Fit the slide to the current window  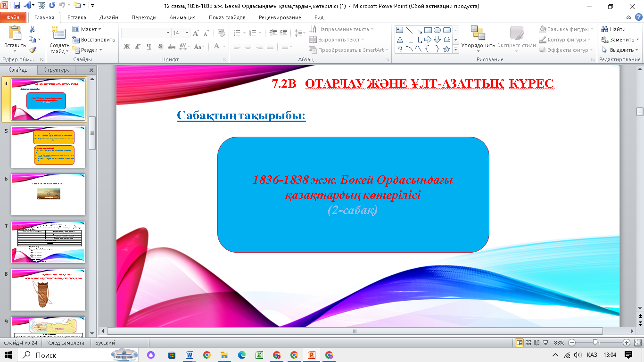[636, 343]
